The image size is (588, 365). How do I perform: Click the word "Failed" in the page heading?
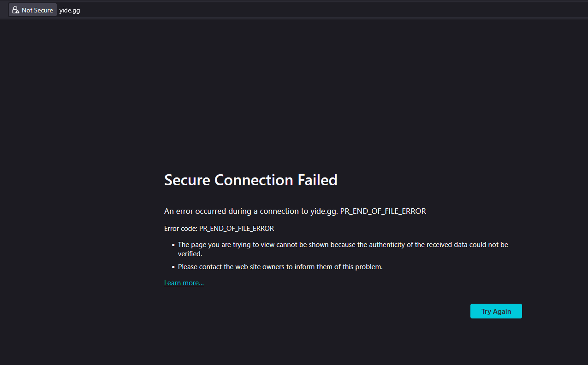(x=317, y=180)
